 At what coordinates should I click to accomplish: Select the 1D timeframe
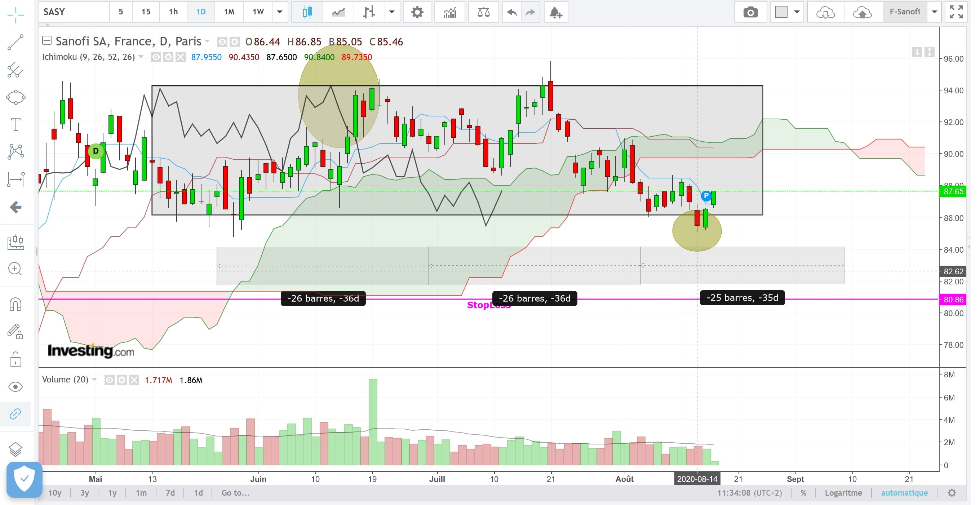(201, 12)
